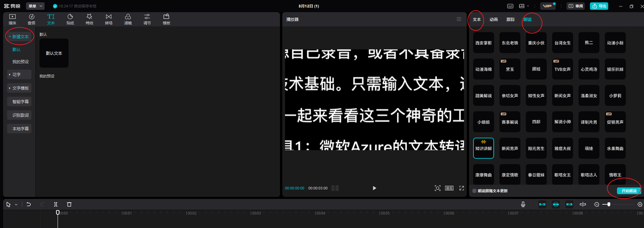Viewport: 644px width, 228px height.
Task: Expand the 文字模板 category
Action: coord(19,88)
